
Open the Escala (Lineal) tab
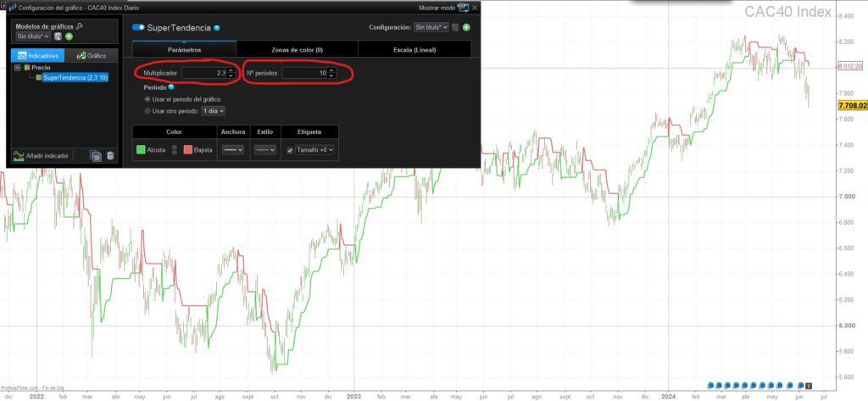[415, 49]
